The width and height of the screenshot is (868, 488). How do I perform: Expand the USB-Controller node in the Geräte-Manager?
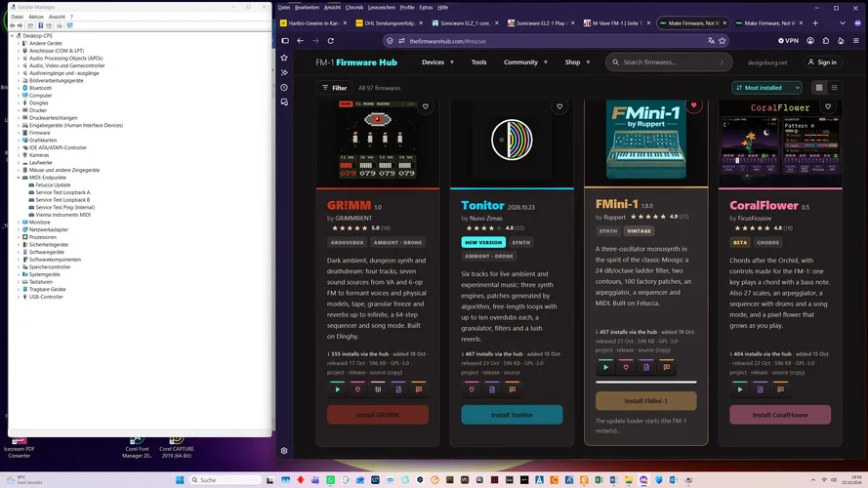(19, 297)
